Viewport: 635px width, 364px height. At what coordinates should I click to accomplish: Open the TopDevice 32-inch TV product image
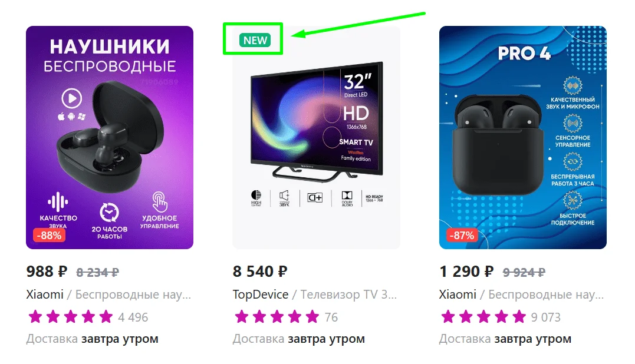(316, 137)
